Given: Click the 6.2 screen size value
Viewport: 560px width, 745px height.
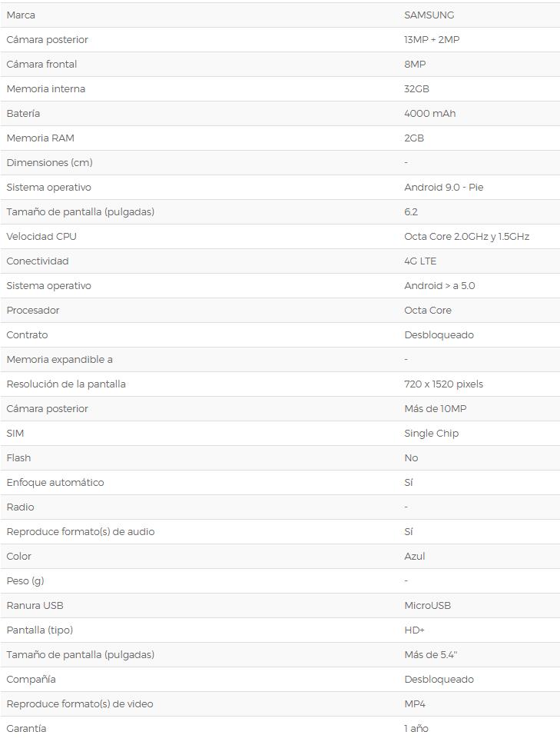Looking at the screenshot, I should click(x=411, y=212).
